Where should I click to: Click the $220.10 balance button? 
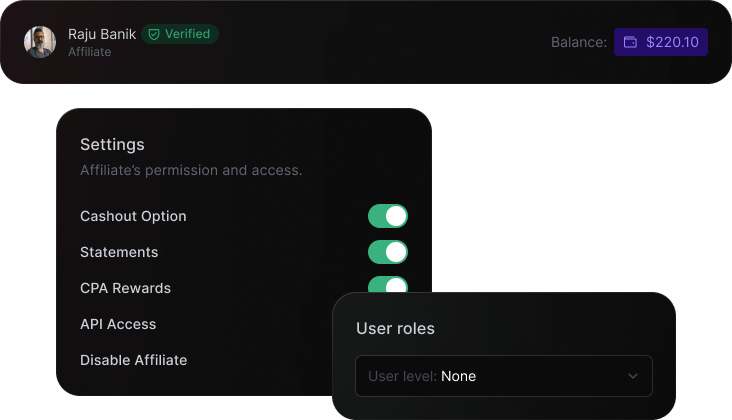[661, 42]
